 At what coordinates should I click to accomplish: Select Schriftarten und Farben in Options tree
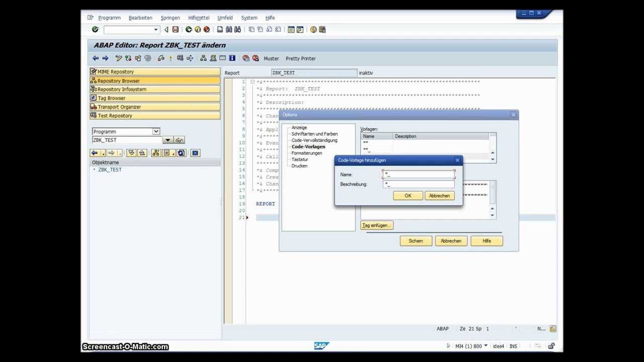coord(314,134)
